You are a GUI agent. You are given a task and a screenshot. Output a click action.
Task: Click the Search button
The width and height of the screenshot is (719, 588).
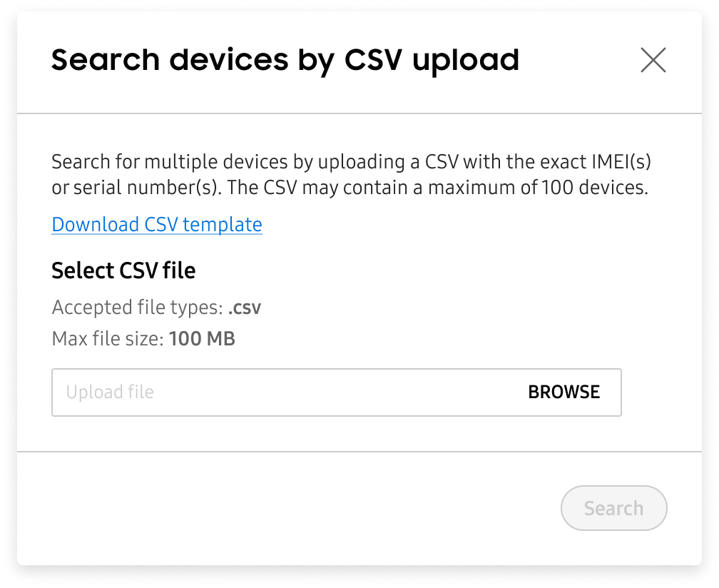click(x=613, y=508)
